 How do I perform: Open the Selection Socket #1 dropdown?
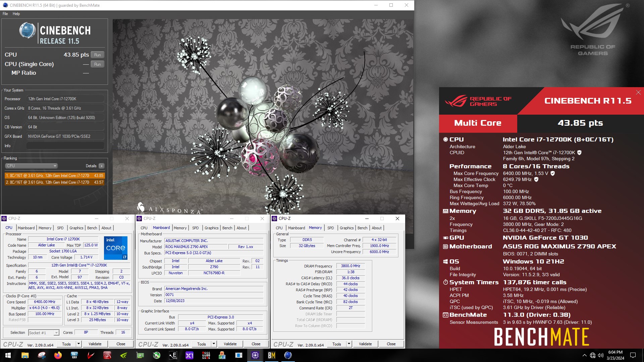pyautogui.click(x=44, y=333)
